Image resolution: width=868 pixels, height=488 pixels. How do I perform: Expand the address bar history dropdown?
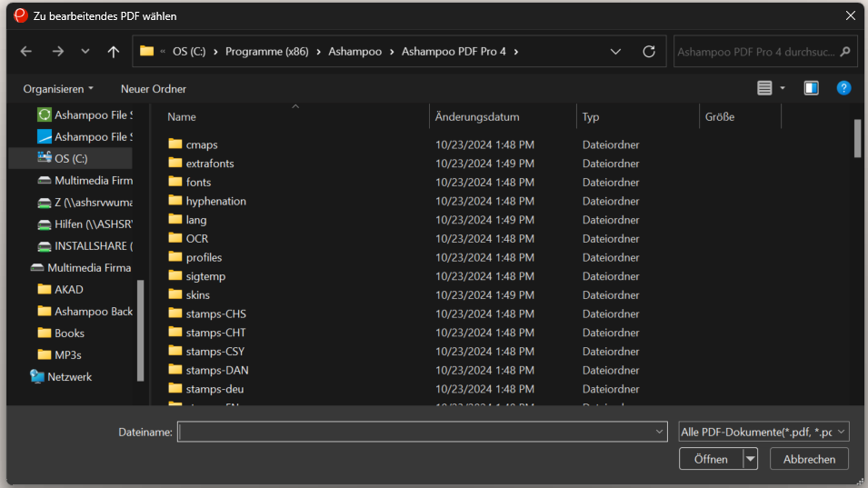(615, 52)
